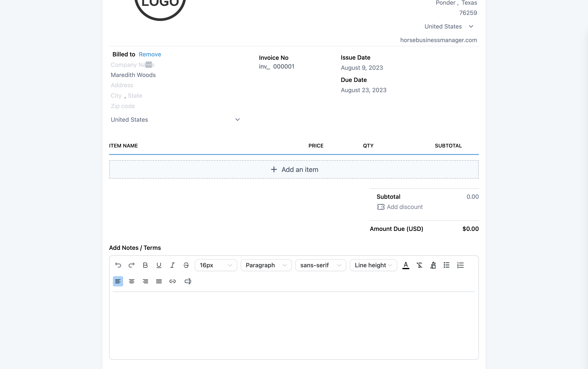Click Add discount
The width and height of the screenshot is (588, 369).
[405, 207]
